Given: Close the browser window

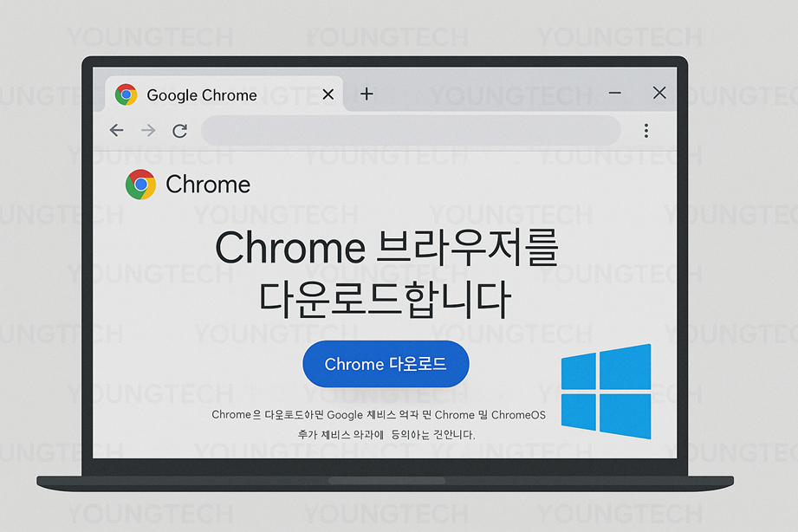Looking at the screenshot, I should pyautogui.click(x=659, y=93).
